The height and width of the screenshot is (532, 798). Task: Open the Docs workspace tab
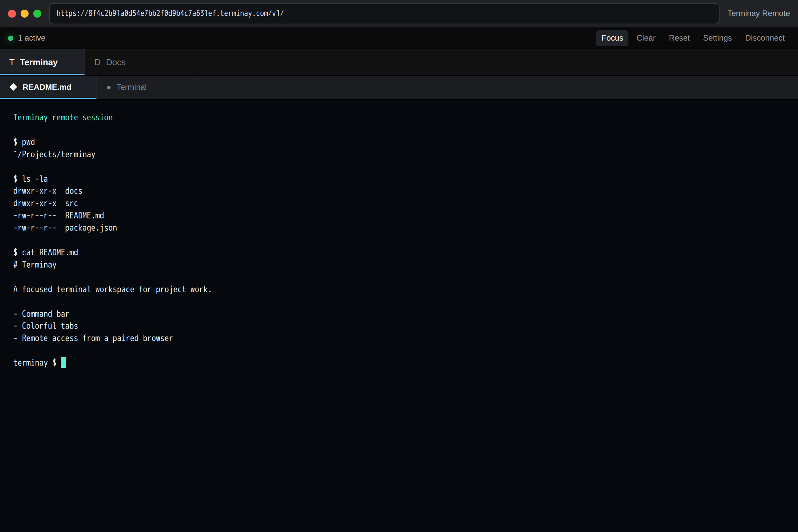[127, 63]
